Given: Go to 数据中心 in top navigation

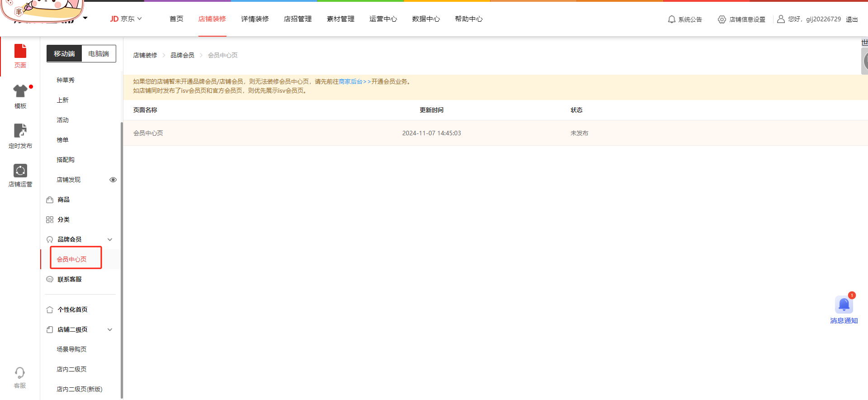Looking at the screenshot, I should 425,19.
